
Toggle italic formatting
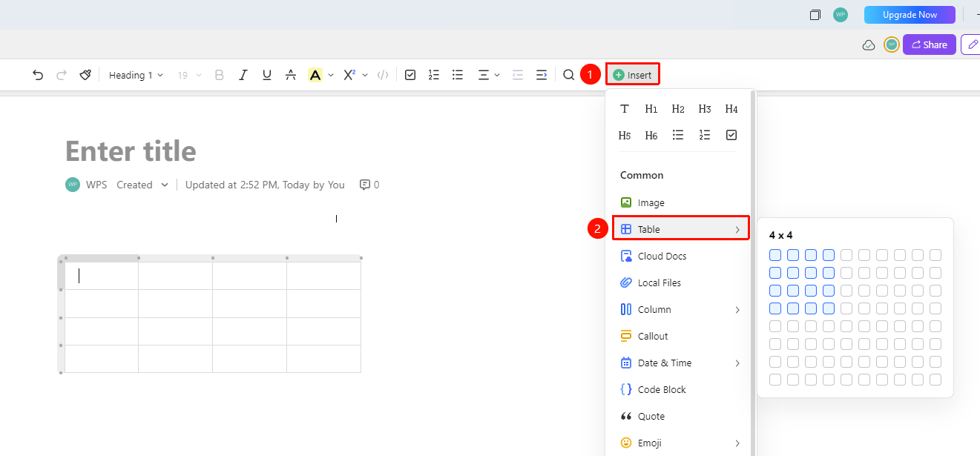(243, 75)
